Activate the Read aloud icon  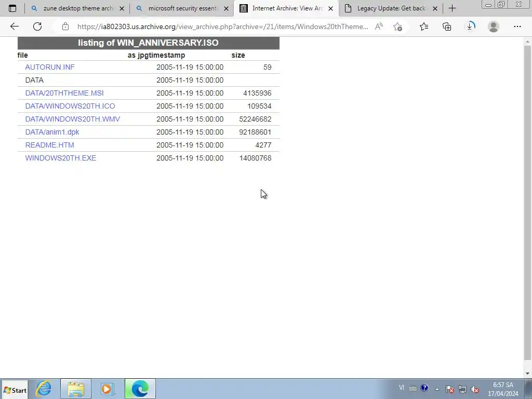[x=379, y=26]
